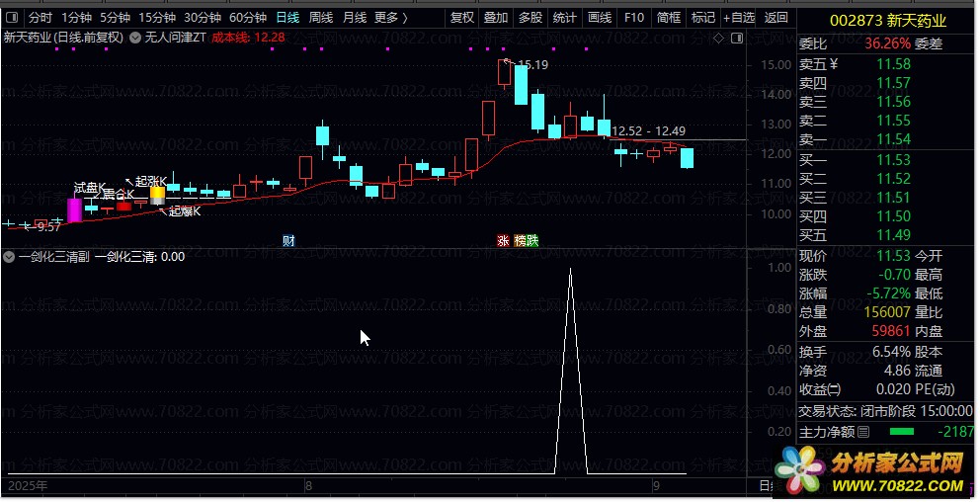The height and width of the screenshot is (502, 980).
Task: Switch to 15分钟 period
Action: 157,18
